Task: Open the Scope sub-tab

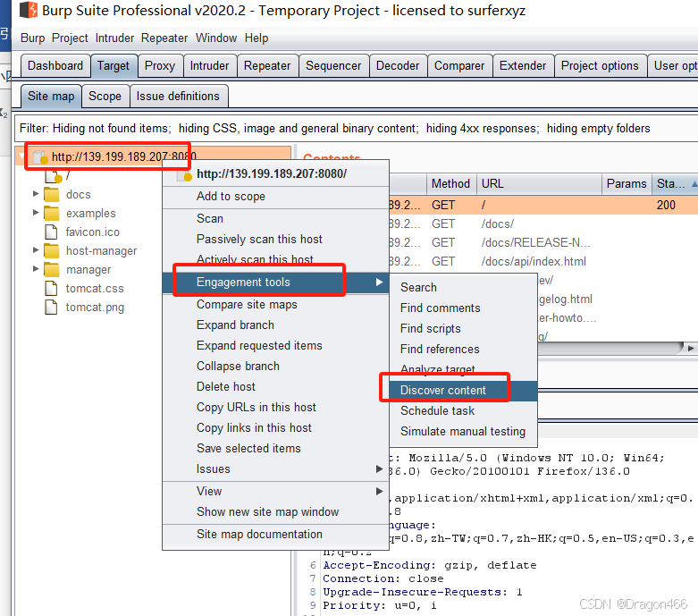Action: pos(105,97)
